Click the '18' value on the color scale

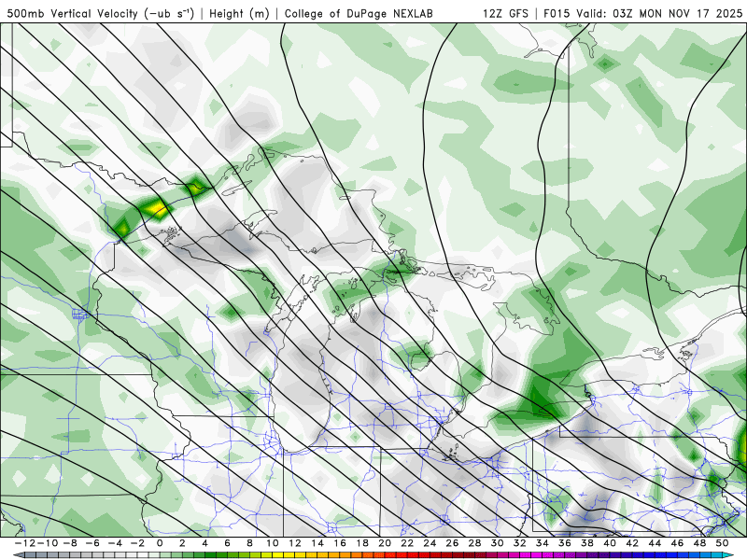tap(362, 543)
